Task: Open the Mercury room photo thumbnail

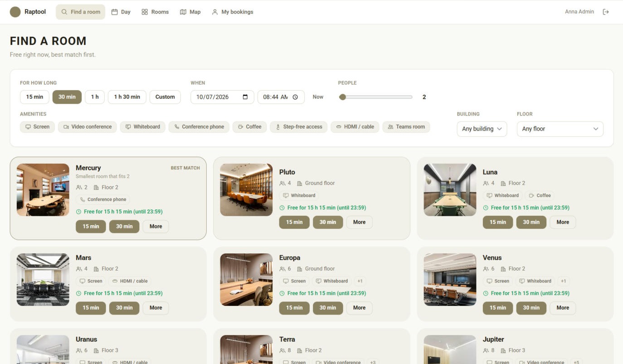Action: (x=43, y=190)
